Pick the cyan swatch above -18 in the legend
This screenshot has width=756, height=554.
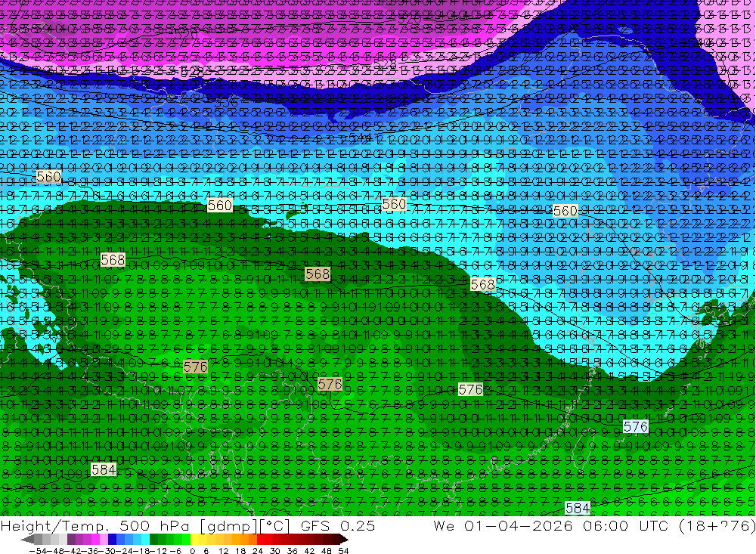(145, 540)
